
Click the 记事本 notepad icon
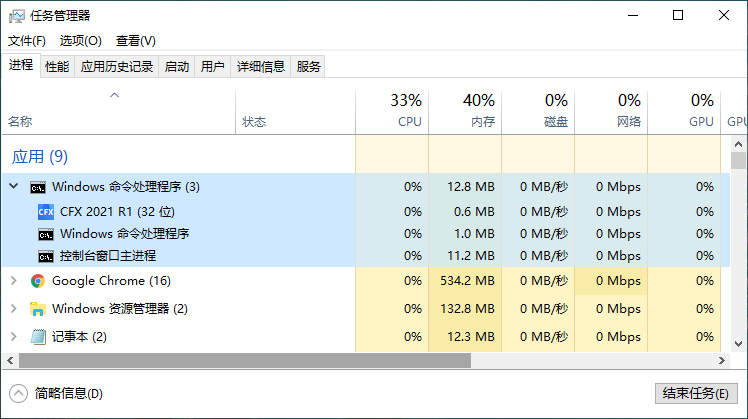pos(38,336)
